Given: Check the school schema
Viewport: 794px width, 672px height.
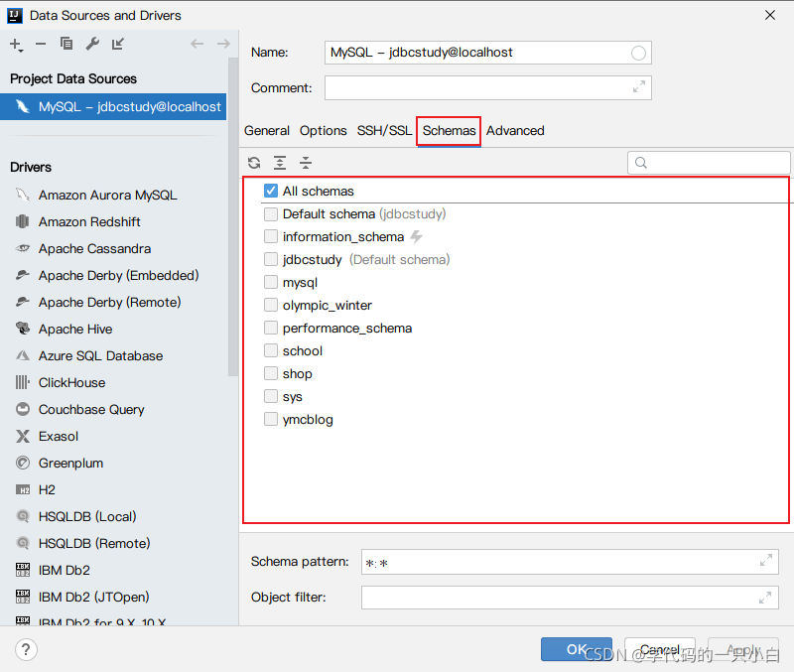Looking at the screenshot, I should pos(271,350).
